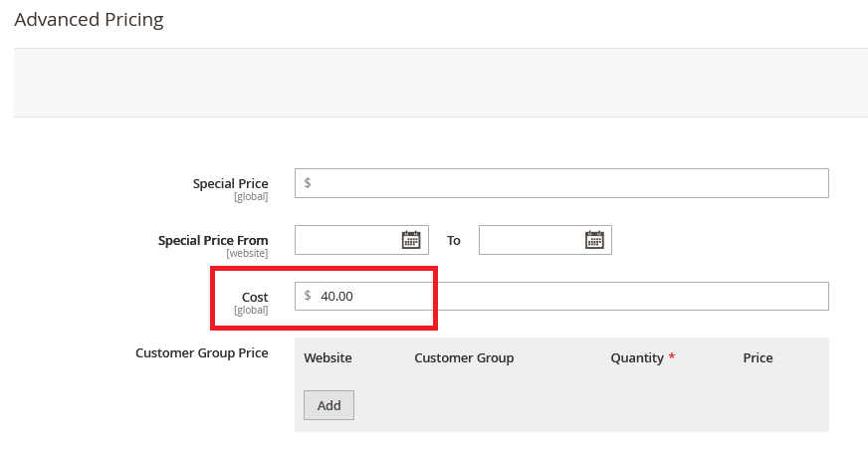The width and height of the screenshot is (868, 454).
Task: Click the Cost field label
Action: click(x=255, y=297)
